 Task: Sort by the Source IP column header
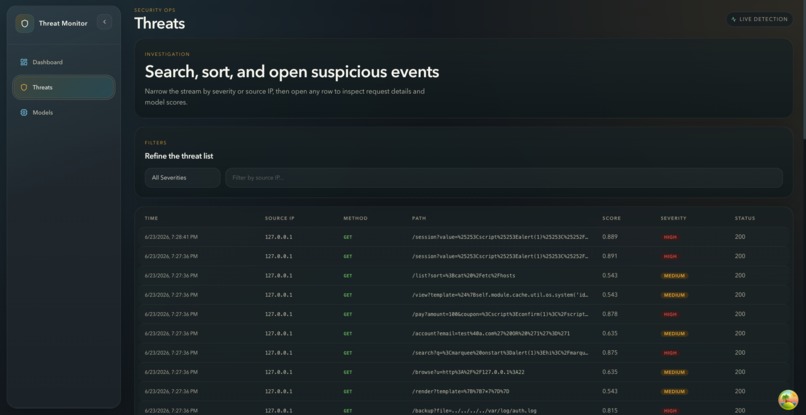click(x=280, y=218)
